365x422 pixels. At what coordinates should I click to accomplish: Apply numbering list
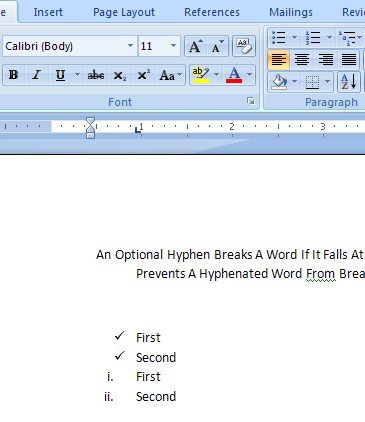(313, 38)
